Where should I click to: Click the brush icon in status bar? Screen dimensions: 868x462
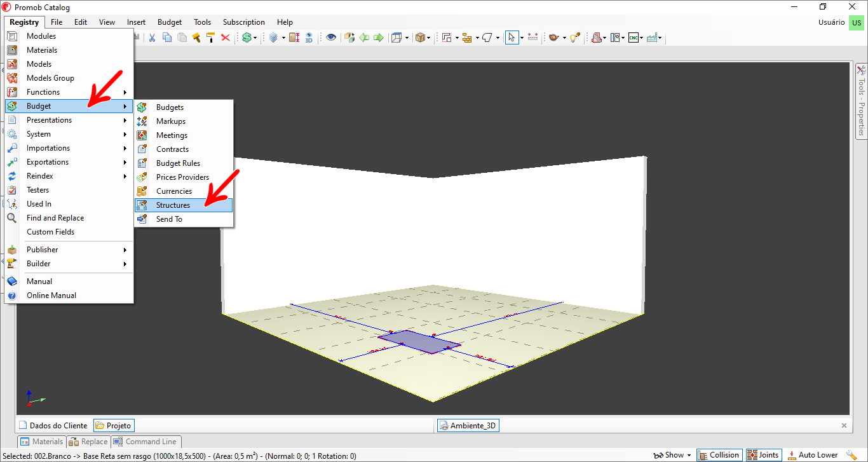851,455
